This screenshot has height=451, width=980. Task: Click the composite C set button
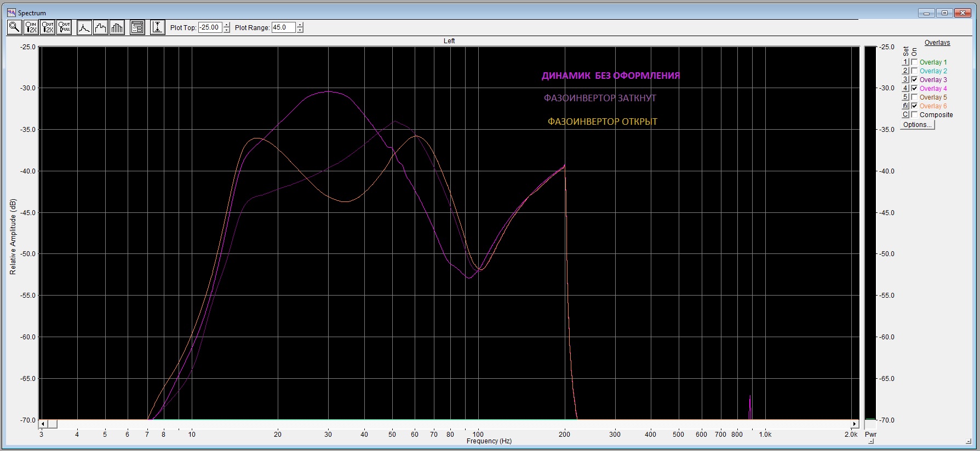[x=906, y=115]
